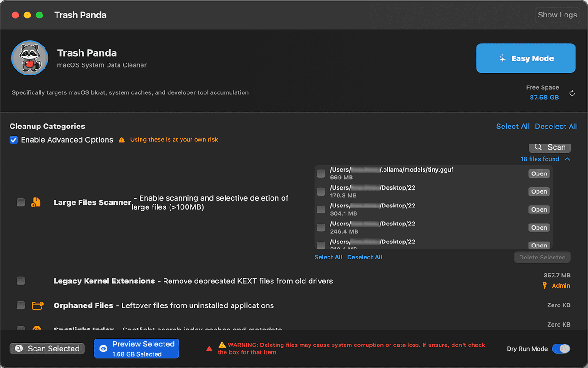Switch to Easy Mode
Image resolution: width=588 pixels, height=368 pixels.
tap(526, 58)
